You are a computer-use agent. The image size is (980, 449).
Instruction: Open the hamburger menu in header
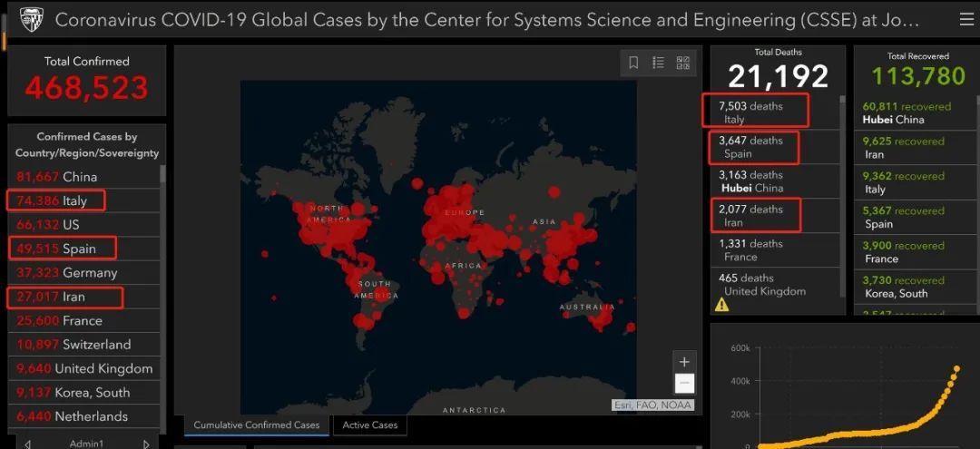pos(965,20)
